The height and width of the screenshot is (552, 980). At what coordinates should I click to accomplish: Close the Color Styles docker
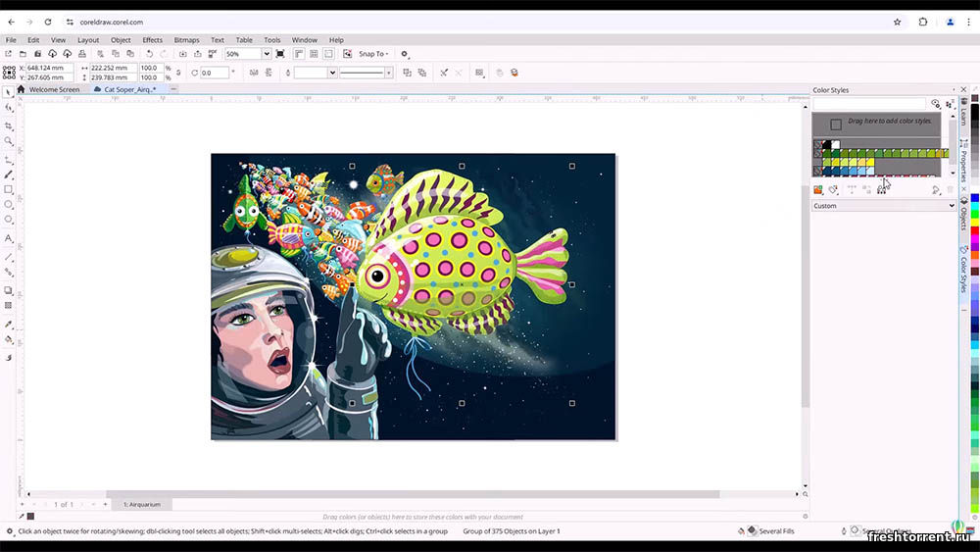tap(963, 90)
